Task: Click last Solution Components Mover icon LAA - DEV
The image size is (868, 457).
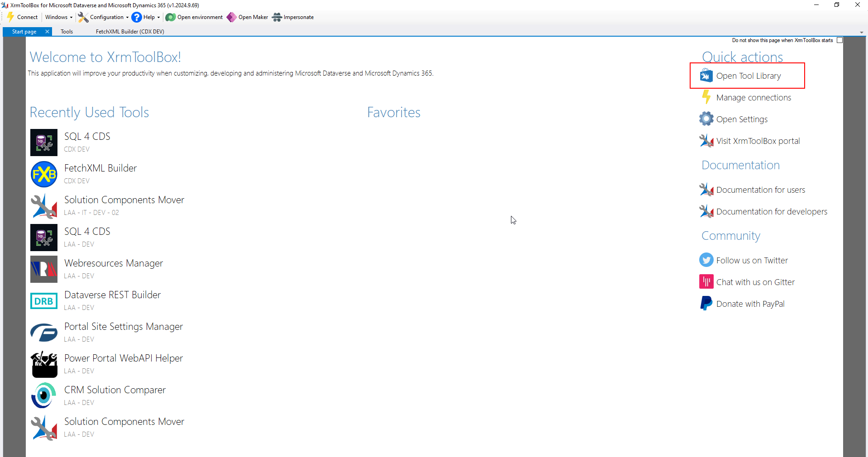Action: point(44,428)
